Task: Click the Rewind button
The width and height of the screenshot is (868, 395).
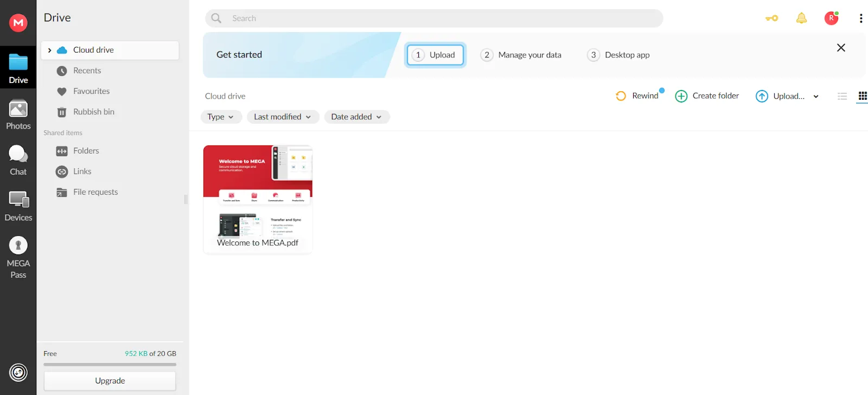Action: pos(637,96)
